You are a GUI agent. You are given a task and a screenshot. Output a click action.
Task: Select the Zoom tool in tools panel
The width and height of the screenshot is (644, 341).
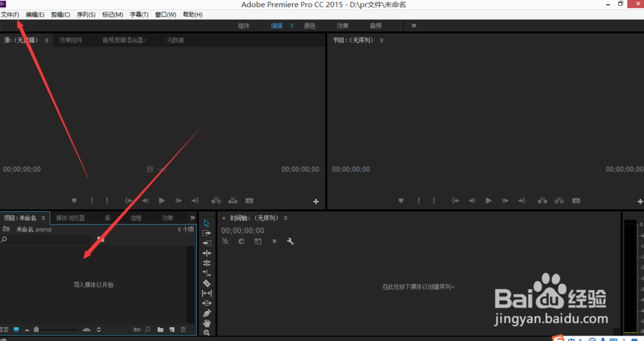point(207,333)
